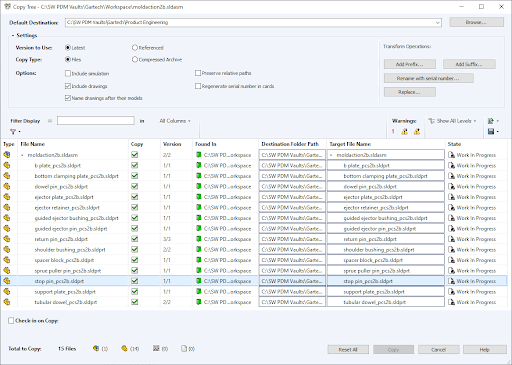Image resolution: width=512 pixels, height=365 pixels.
Task: Click the part icon for return pin_pcs2b.sldprt
Action: coord(7,239)
